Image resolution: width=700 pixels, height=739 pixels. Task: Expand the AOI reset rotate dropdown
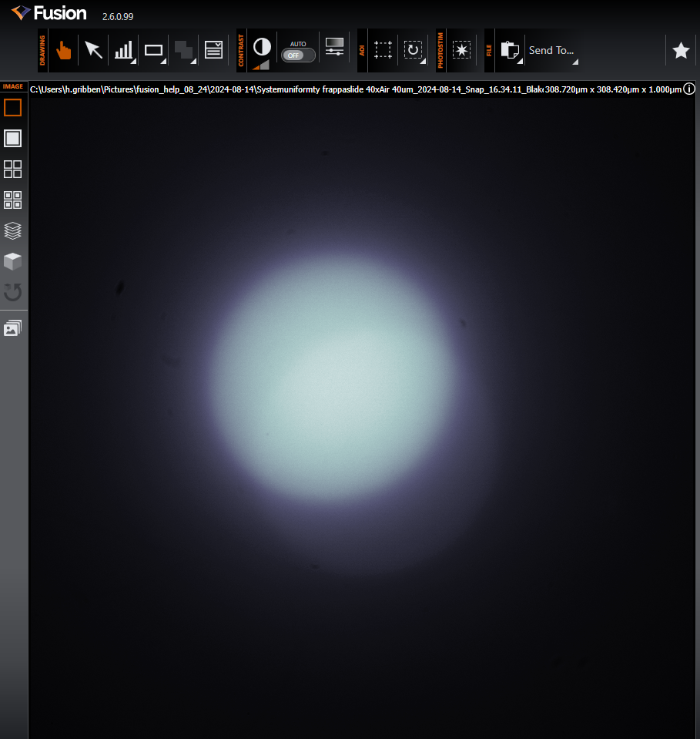click(414, 50)
